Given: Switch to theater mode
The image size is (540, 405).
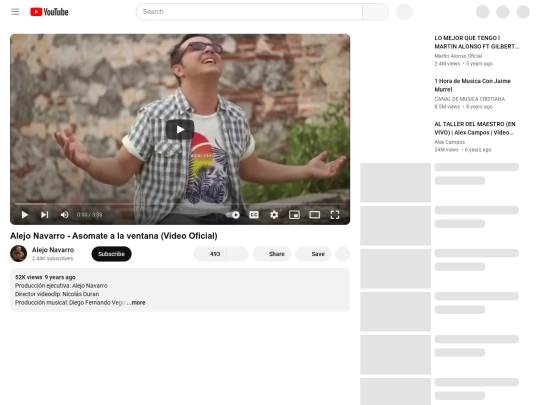Looking at the screenshot, I should (x=314, y=215).
